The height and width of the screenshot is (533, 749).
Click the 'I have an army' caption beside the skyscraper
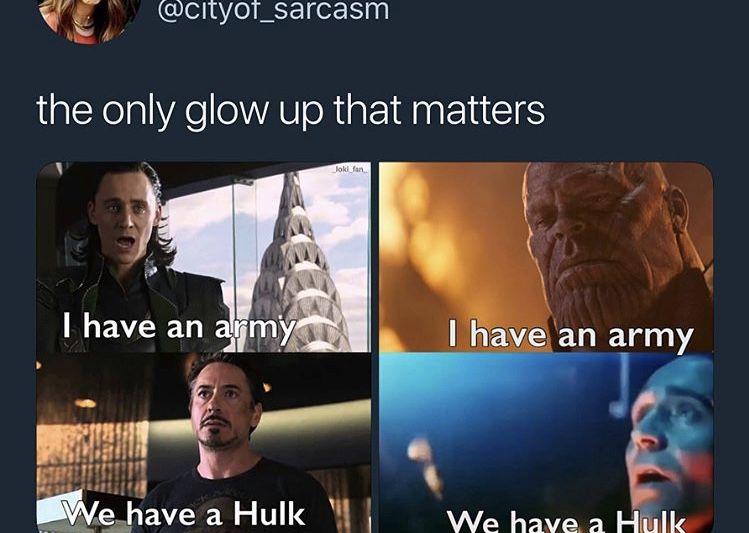pos(178,329)
